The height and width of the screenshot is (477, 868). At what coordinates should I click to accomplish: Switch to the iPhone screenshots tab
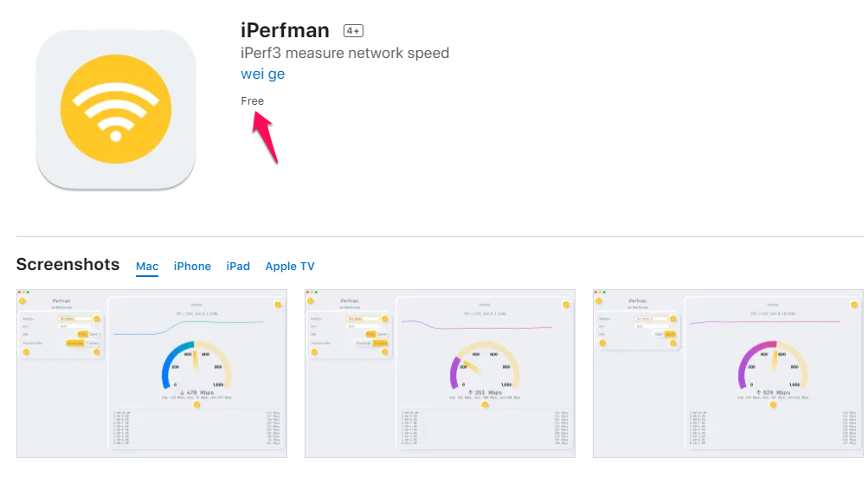pos(192,267)
